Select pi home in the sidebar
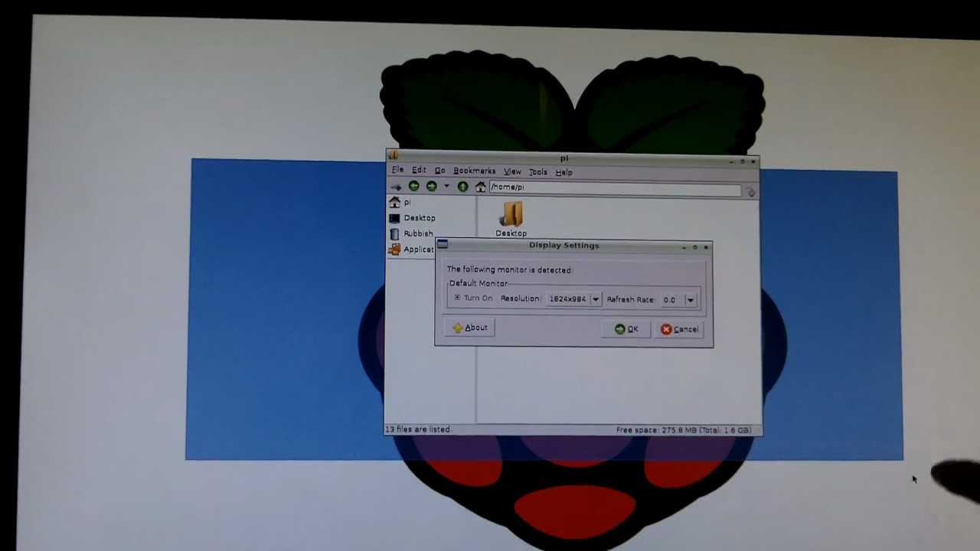 (400, 202)
